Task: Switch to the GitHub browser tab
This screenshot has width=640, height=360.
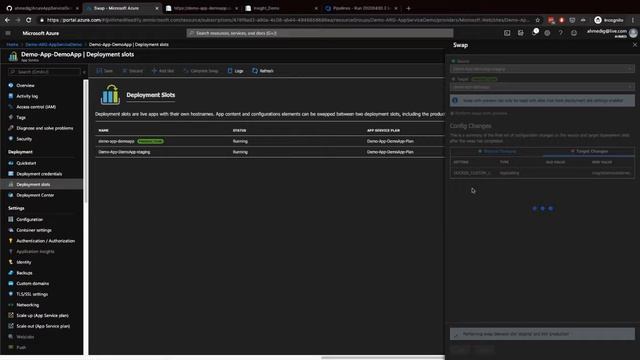Action: (42, 8)
